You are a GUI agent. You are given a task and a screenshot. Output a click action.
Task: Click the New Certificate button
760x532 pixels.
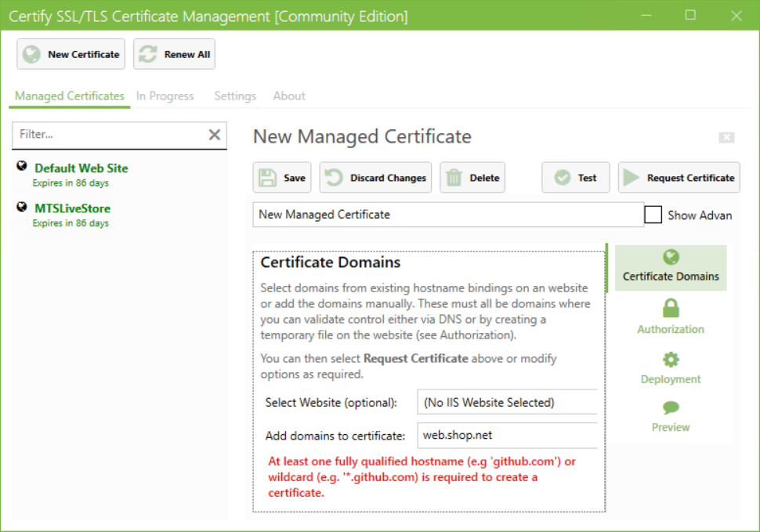tap(71, 53)
